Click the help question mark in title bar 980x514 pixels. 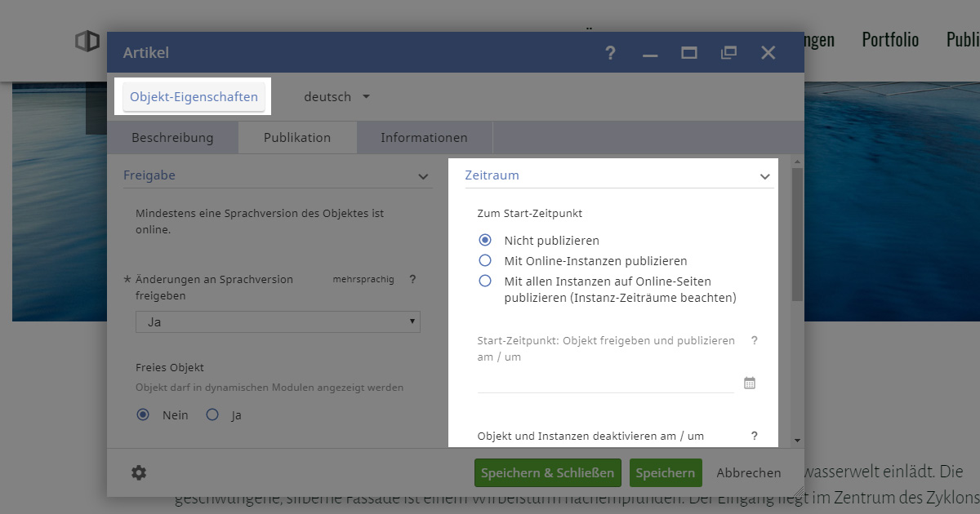click(610, 53)
